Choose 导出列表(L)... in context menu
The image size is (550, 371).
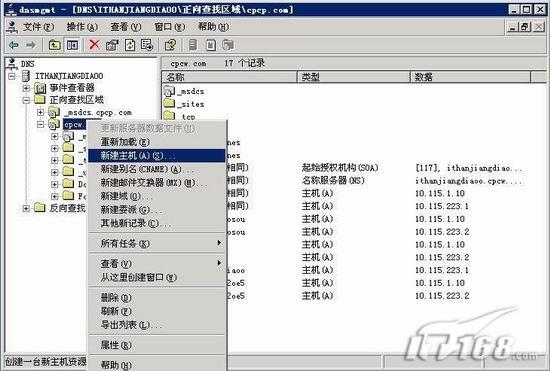click(x=156, y=325)
